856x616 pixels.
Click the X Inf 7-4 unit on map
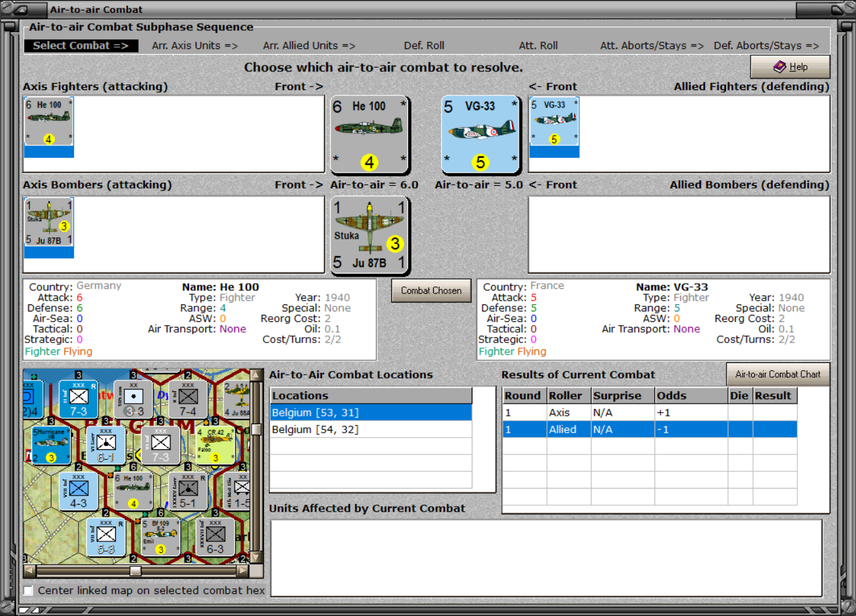[188, 399]
